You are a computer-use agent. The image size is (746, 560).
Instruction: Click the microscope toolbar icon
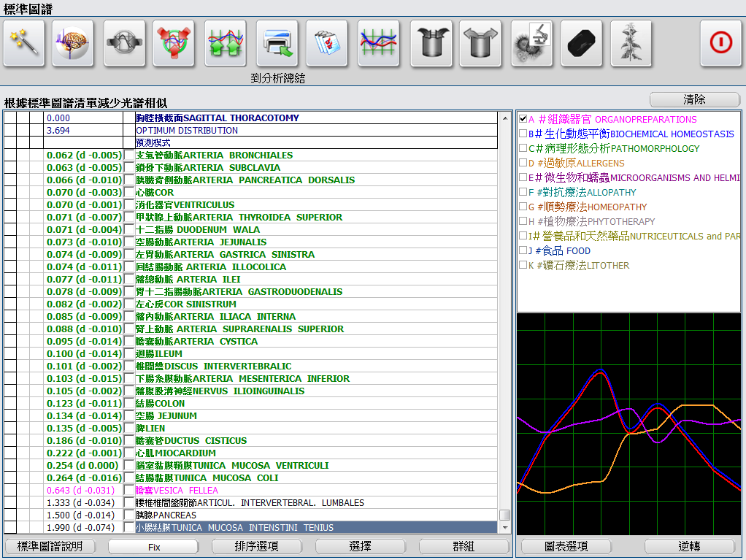click(x=531, y=44)
